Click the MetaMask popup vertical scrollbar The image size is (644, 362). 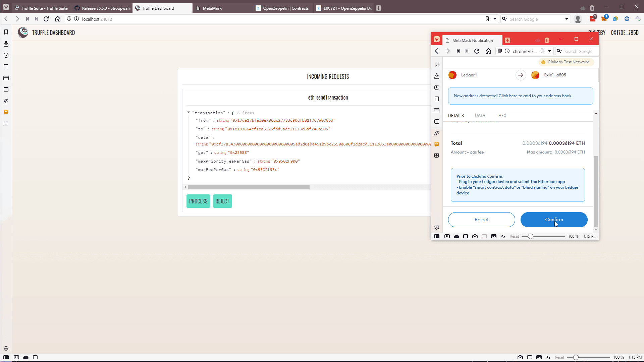click(x=596, y=191)
